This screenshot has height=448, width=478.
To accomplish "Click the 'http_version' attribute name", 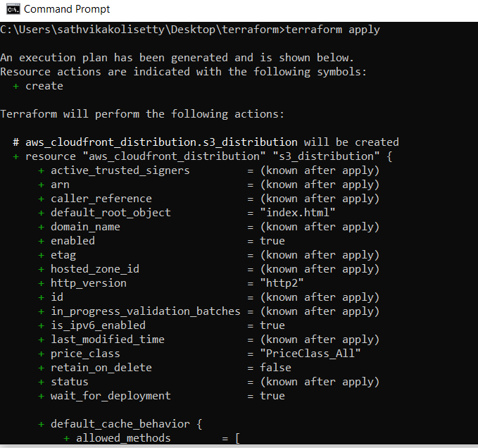I will [89, 283].
